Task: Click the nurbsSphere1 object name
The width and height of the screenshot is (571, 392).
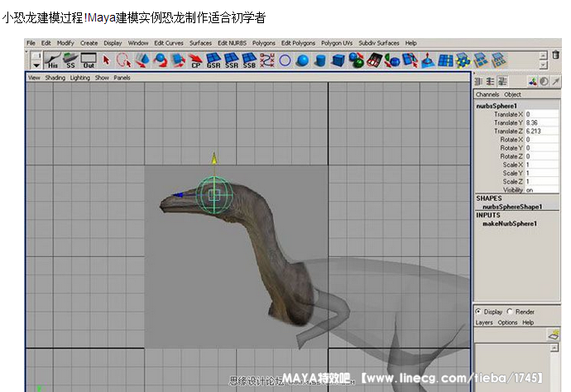Action: [x=497, y=106]
